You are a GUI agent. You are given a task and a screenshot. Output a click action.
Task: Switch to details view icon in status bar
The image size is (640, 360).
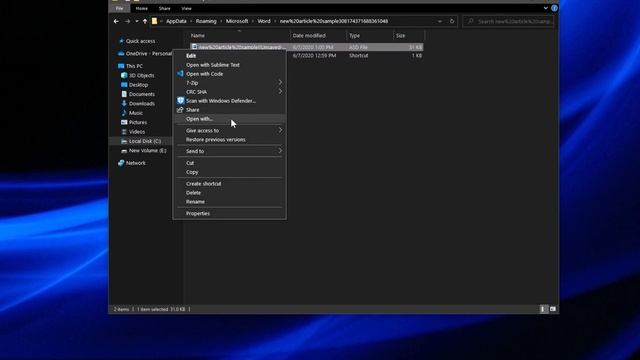click(x=542, y=309)
